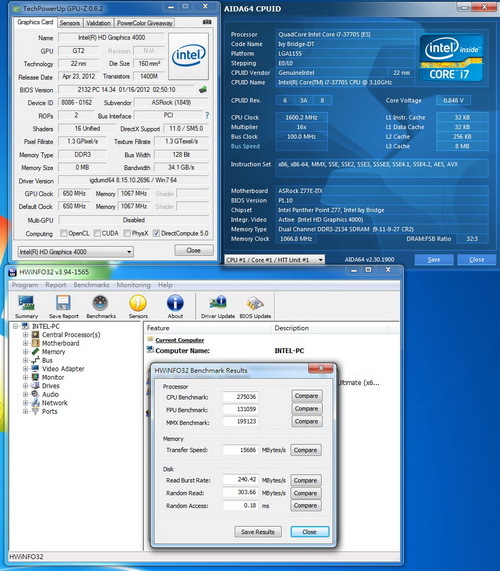Select Memory tree node
The width and height of the screenshot is (500, 571).
(x=54, y=352)
